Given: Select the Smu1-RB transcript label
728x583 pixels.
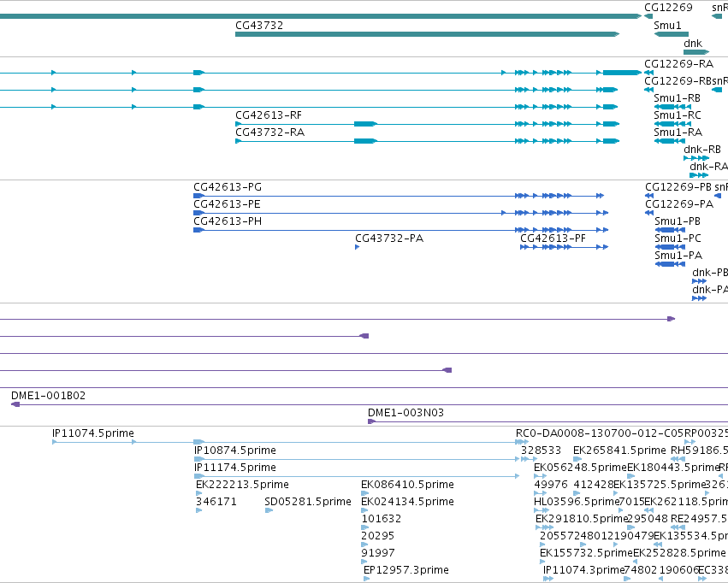Looking at the screenshot, I should tap(677, 97).
